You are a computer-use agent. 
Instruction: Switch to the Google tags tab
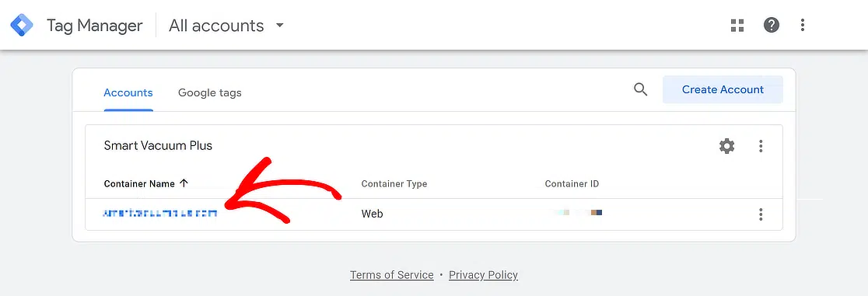pos(210,93)
